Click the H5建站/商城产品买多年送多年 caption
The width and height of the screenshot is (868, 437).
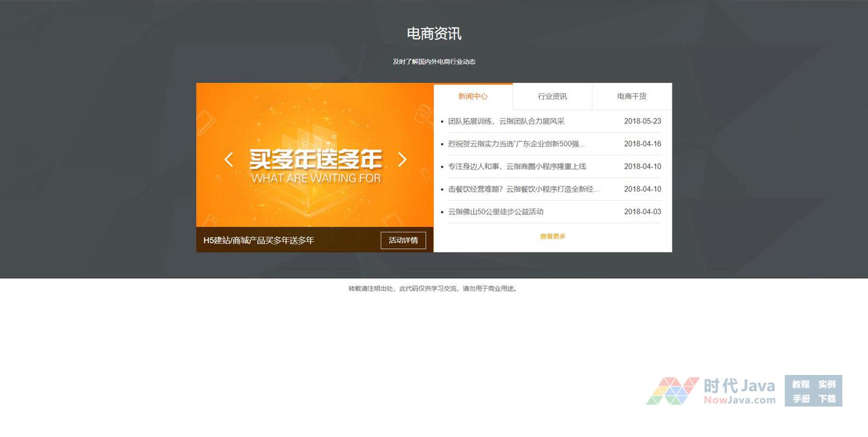(259, 240)
